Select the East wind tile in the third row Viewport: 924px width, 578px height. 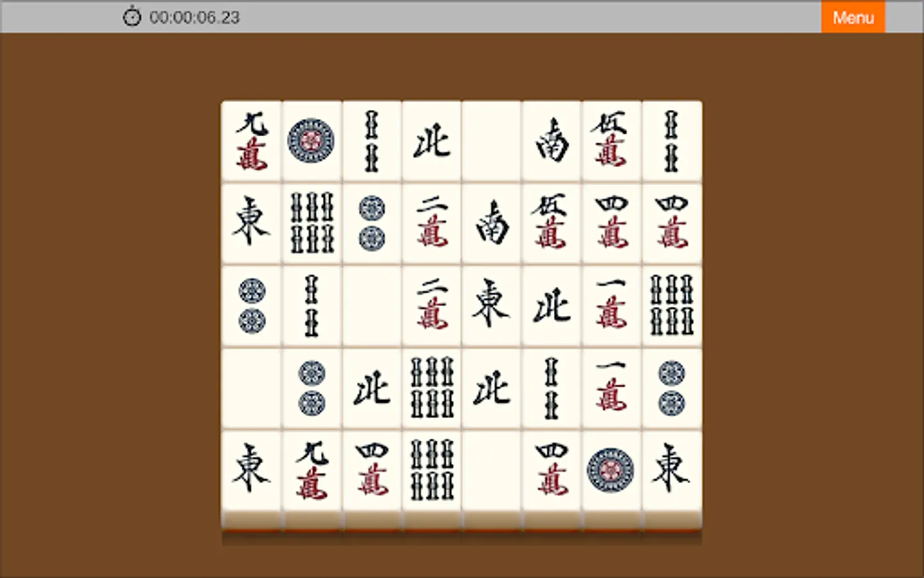click(492, 306)
